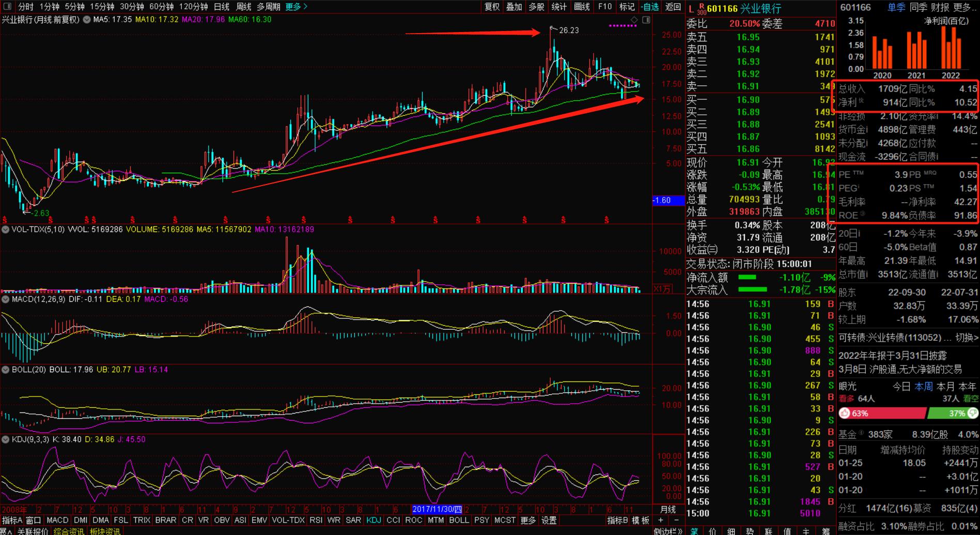
Task: Open VOL-TDX indicator dropdown circle
Action: (6, 229)
